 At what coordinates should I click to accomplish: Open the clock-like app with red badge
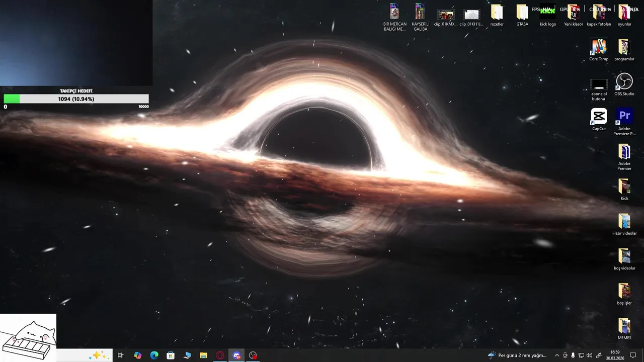253,355
